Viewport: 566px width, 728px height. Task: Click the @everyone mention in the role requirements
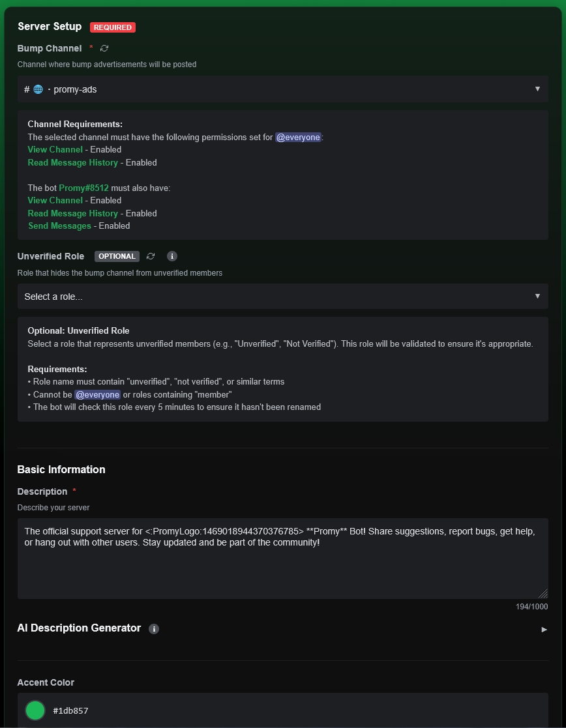97,394
